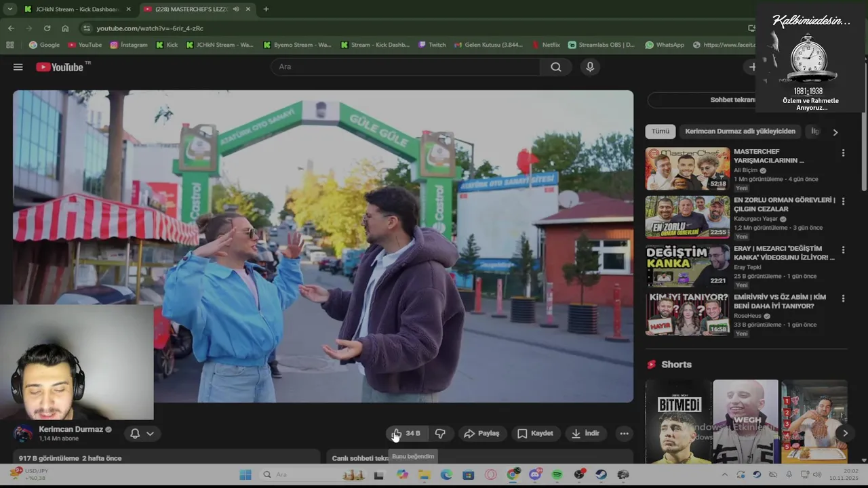868x488 pixels.
Task: Click the browser address bar URL
Action: (150, 28)
